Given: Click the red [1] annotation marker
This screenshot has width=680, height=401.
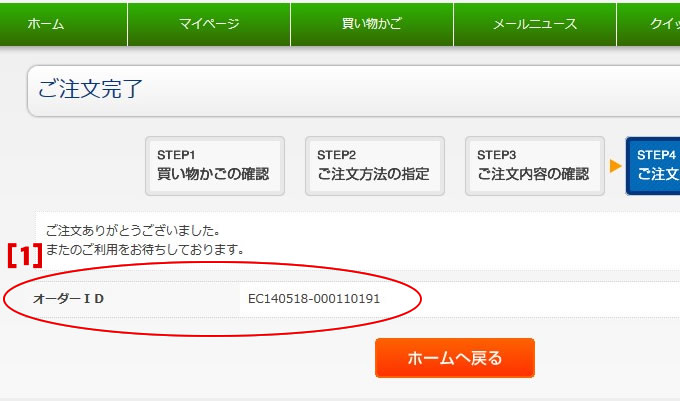Looking at the screenshot, I should coord(25,255).
